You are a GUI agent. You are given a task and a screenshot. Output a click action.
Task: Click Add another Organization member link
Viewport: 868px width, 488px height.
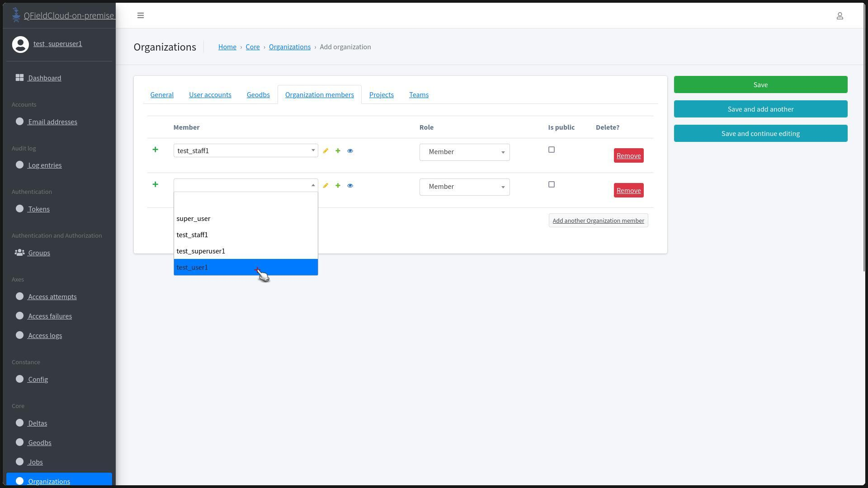pos(598,221)
